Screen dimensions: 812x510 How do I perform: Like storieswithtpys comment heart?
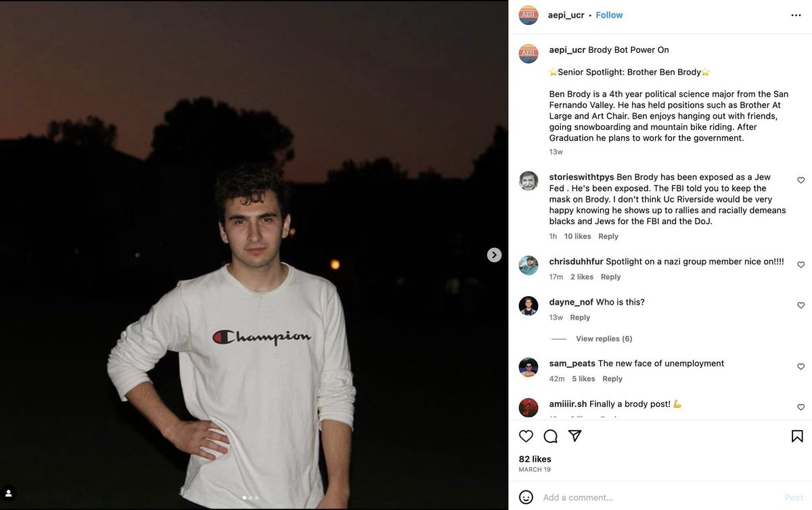(800, 180)
